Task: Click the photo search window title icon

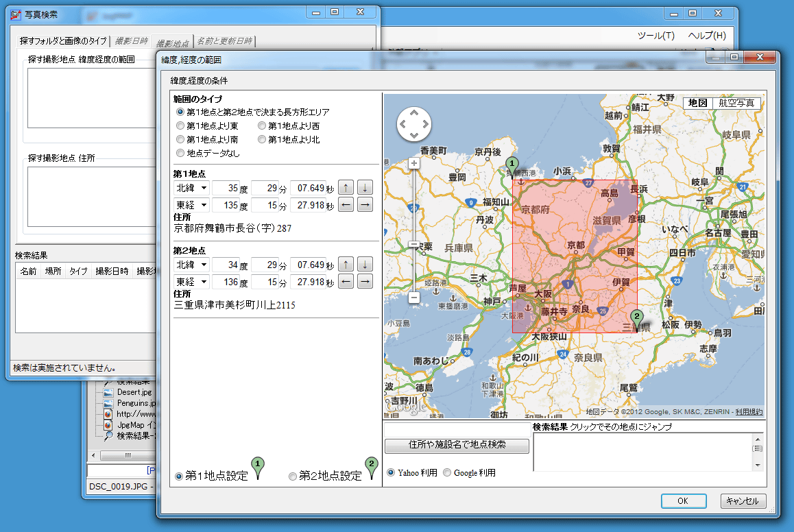Action: click(x=16, y=14)
